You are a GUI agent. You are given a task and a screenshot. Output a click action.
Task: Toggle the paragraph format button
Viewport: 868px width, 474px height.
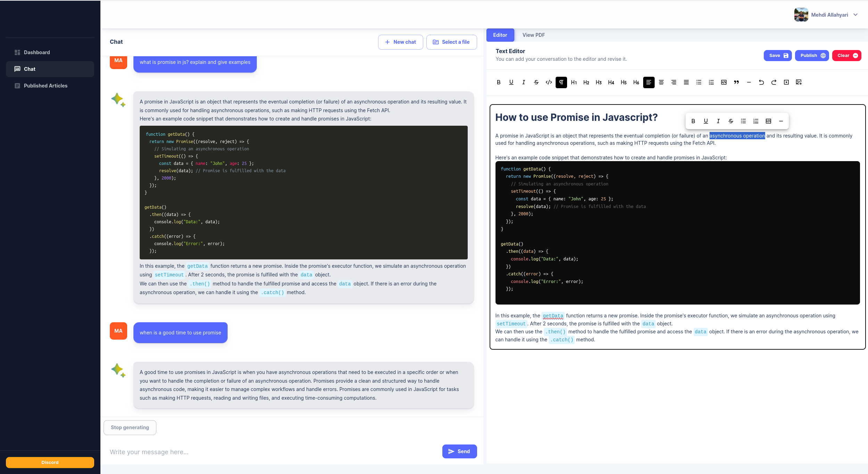coord(561,82)
